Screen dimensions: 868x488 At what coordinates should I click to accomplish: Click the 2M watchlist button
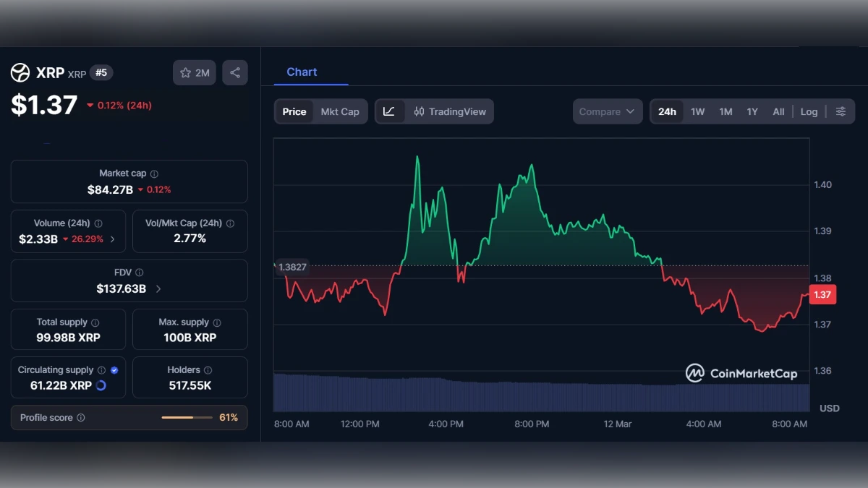pyautogui.click(x=194, y=72)
